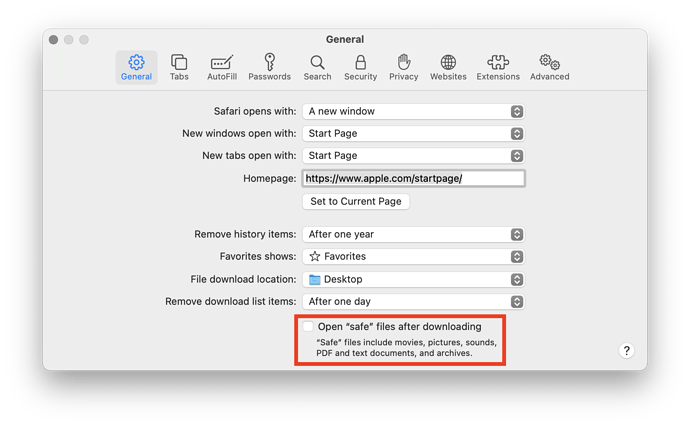Click Set to Current Page button

(x=356, y=202)
